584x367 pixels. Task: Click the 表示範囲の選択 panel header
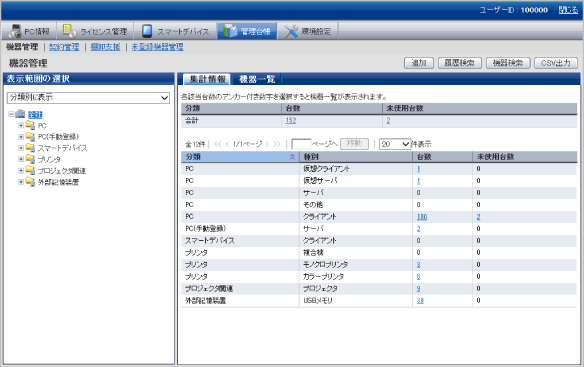89,79
